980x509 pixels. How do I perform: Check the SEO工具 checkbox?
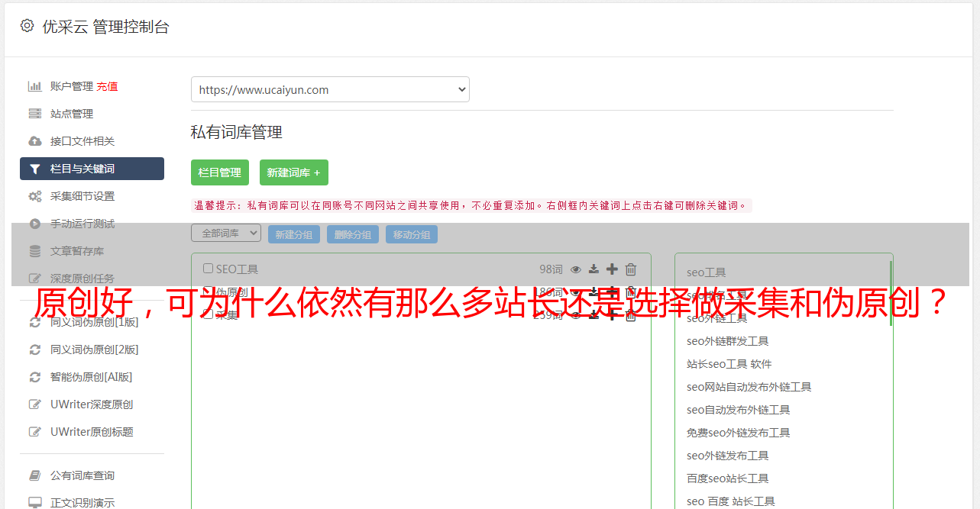[x=208, y=269]
